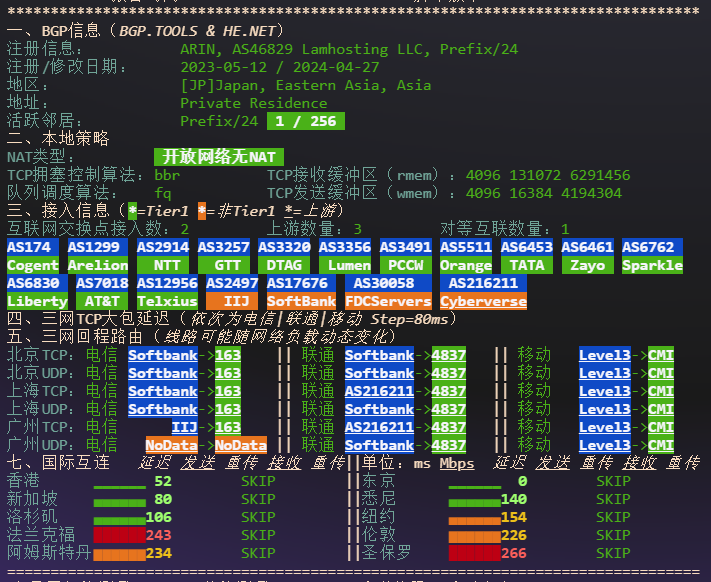Viewport: 711px width, 582px height.
Task: Click the 纽约 latency value 154
Action: click(x=514, y=517)
